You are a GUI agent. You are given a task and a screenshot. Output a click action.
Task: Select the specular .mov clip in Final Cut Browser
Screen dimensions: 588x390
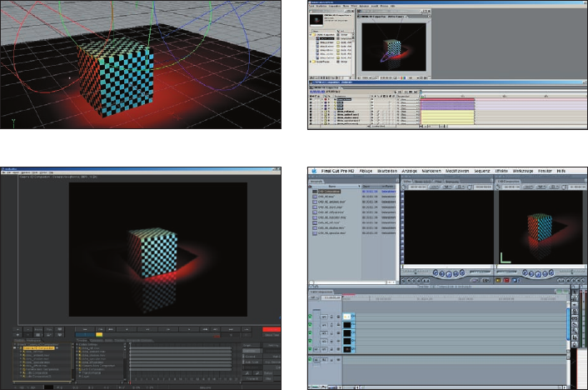(x=331, y=233)
